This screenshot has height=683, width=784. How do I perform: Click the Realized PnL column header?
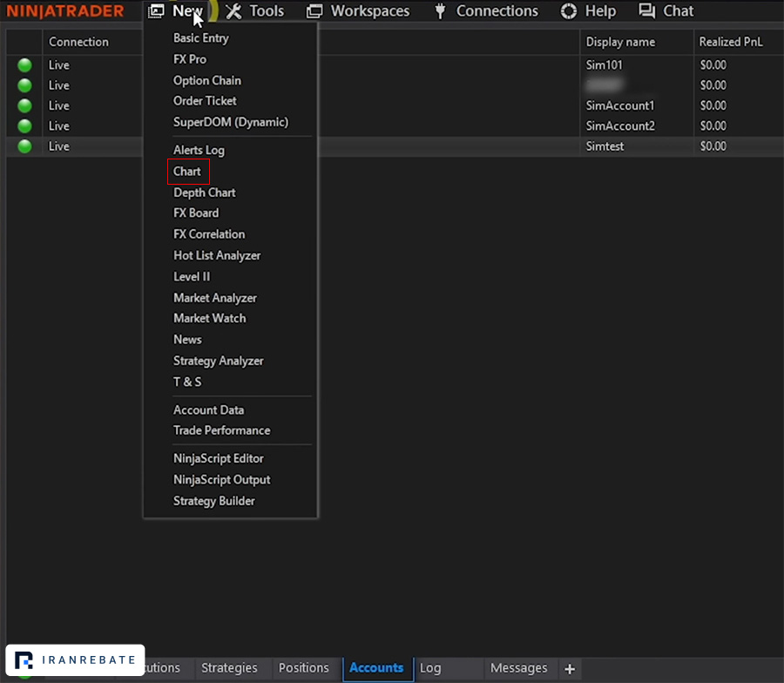[x=731, y=42]
